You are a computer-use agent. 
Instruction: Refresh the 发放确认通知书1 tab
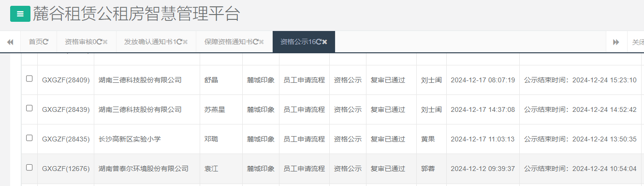[179, 42]
